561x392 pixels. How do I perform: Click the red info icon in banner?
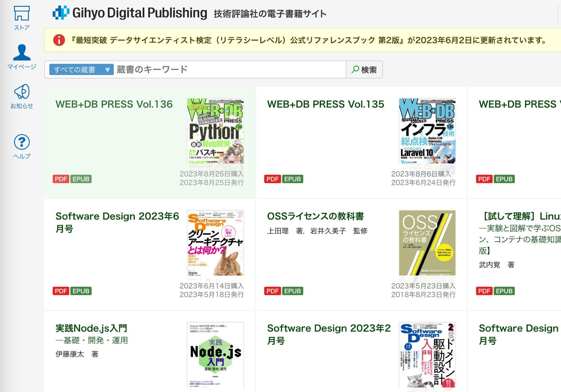click(59, 40)
